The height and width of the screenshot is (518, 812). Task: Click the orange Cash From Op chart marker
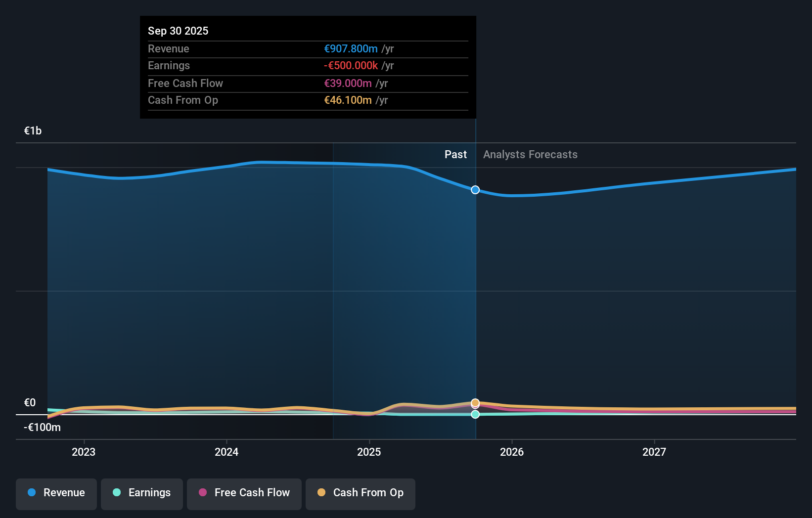pos(475,403)
